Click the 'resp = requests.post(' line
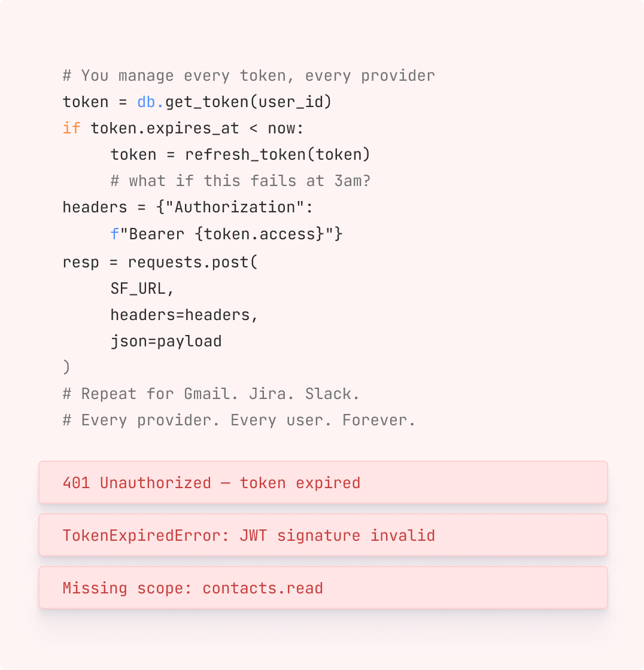 pos(160,262)
